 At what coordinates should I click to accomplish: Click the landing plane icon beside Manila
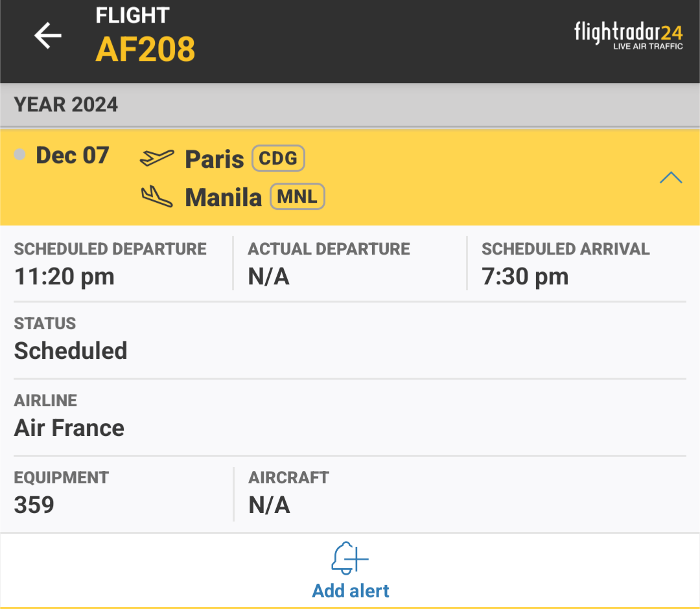coord(157,196)
